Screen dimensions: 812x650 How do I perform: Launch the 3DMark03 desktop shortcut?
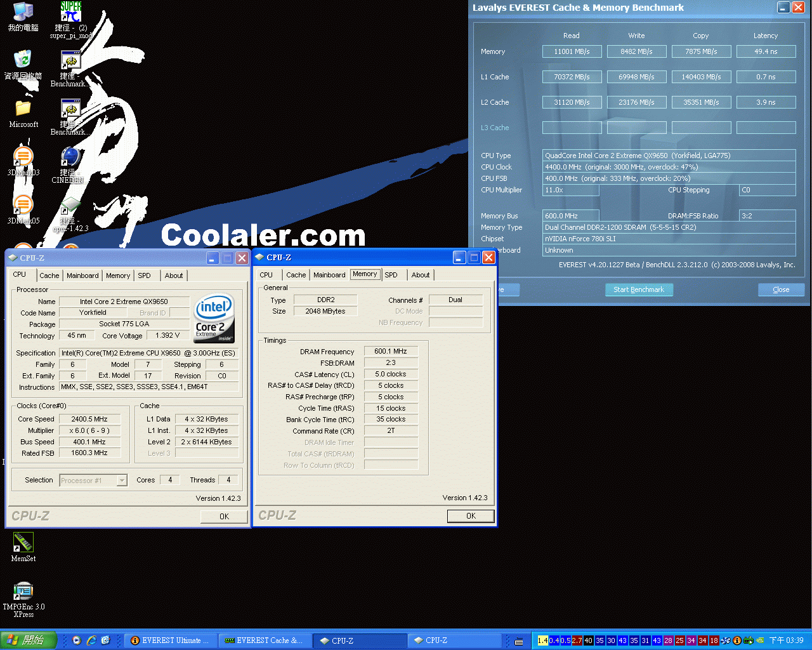[x=23, y=161]
